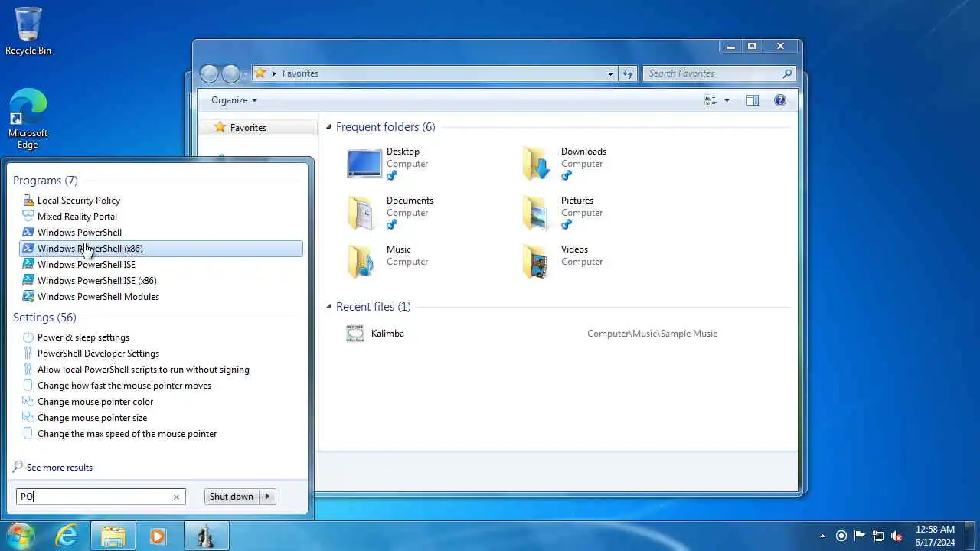Launch Local Security Policy from search results
980x551 pixels.
[x=161, y=201]
